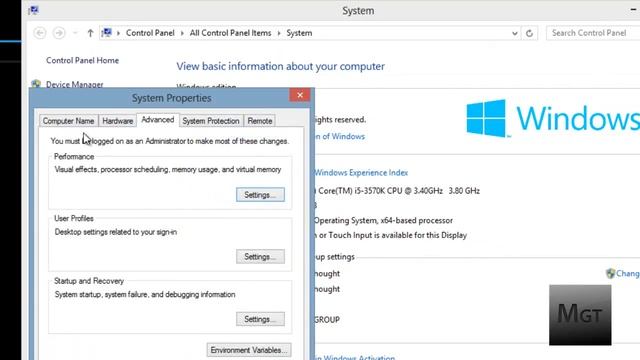Navigate to All Control Panel Items
640x360 pixels.
click(230, 33)
